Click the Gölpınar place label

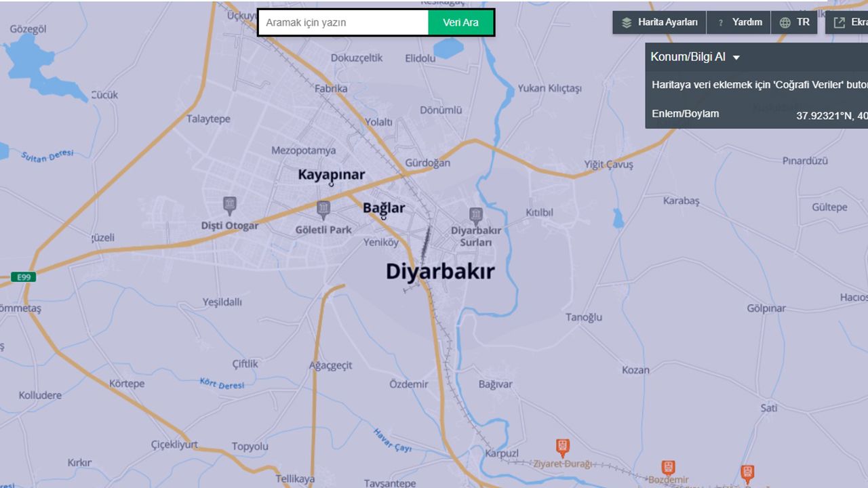pos(766,308)
